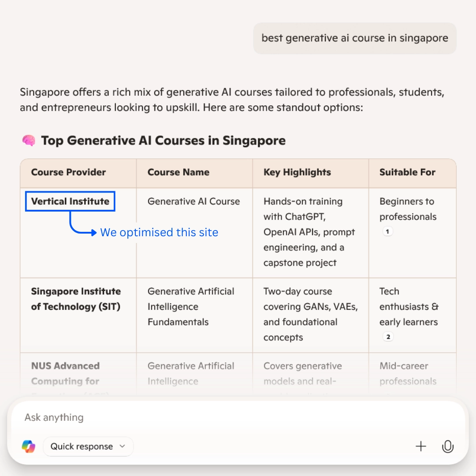Click the Key Highlights column header
Image resolution: width=476 pixels, height=476 pixels.
point(297,172)
